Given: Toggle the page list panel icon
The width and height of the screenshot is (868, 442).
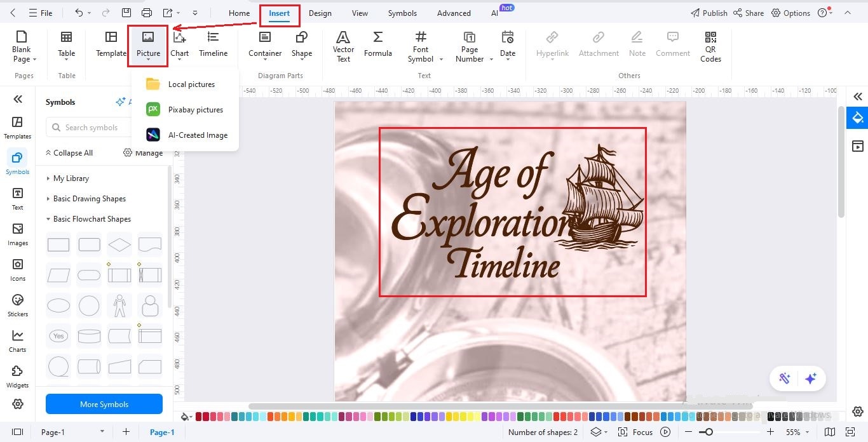Looking at the screenshot, I should [18, 432].
